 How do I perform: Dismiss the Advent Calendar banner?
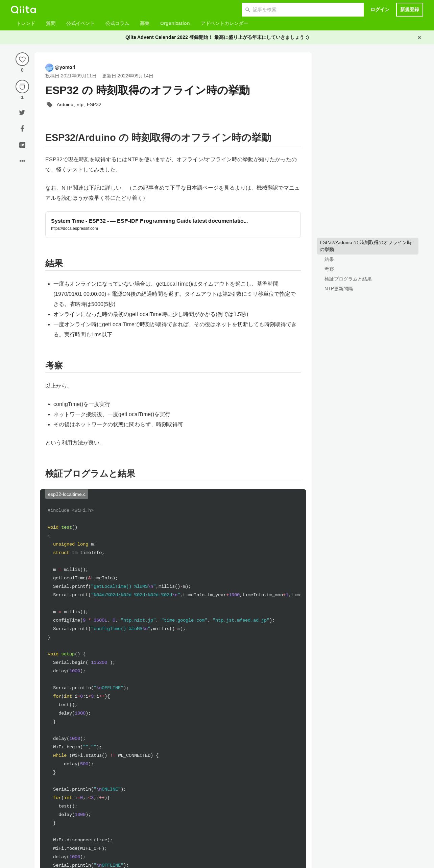coord(419,38)
